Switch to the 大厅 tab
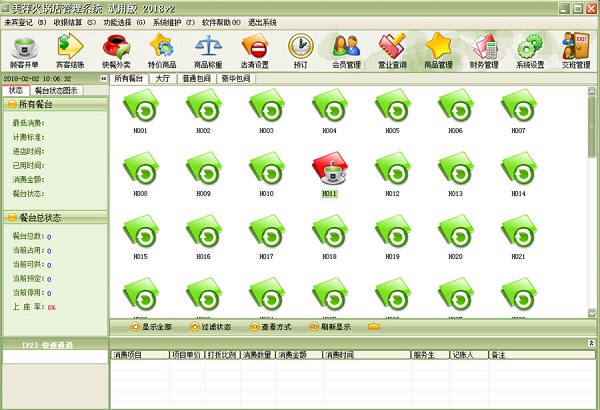Viewport: 600px width, 410px height. tap(163, 78)
